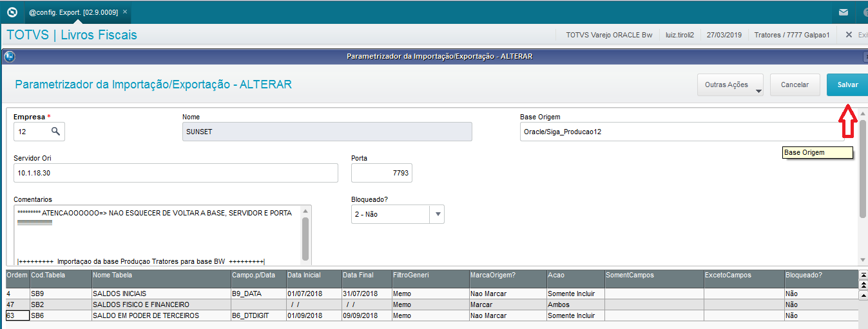This screenshot has height=329, width=868.
Task: Click the user name luiz.tiroli2
Action: 680,35
